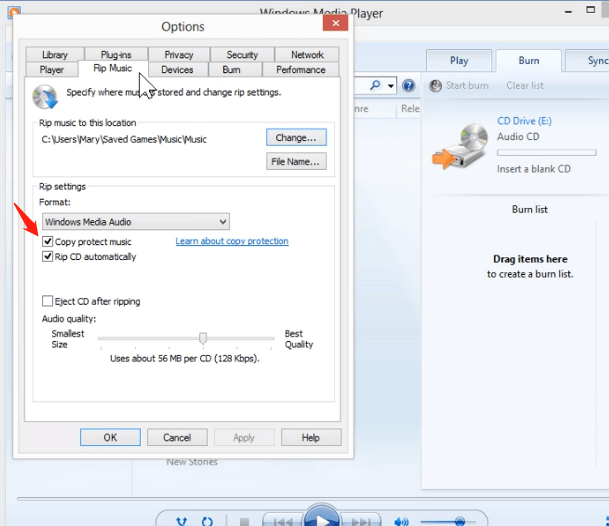Expand the search options dropdown arrow

[391, 85]
